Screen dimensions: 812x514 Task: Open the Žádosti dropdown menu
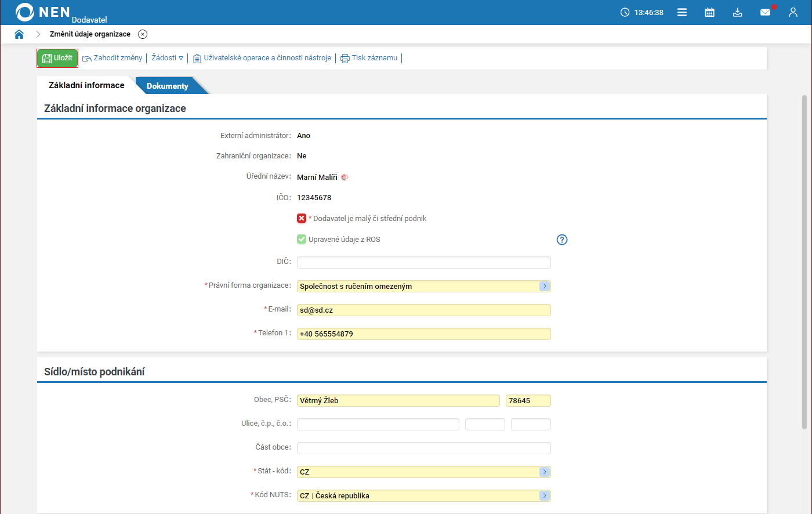click(167, 58)
